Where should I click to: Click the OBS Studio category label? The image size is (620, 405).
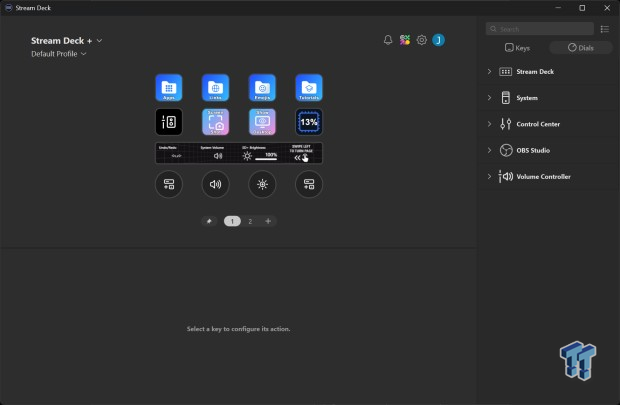(533, 150)
